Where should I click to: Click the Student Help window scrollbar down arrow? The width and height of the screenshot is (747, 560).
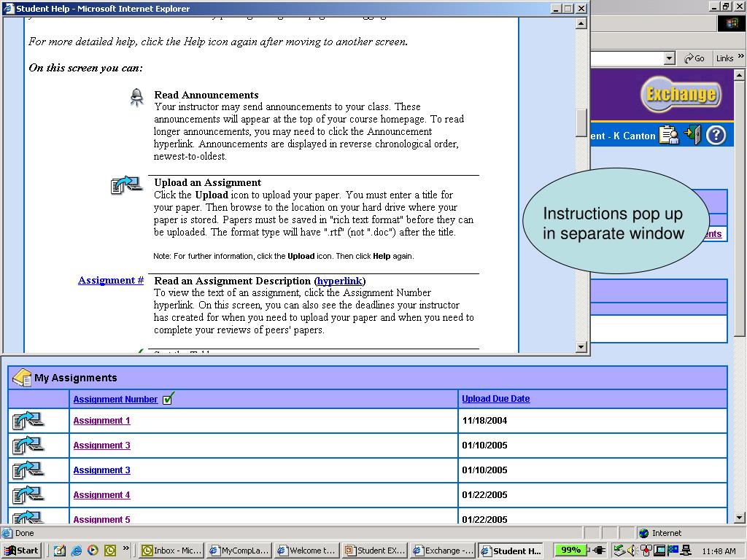[581, 347]
